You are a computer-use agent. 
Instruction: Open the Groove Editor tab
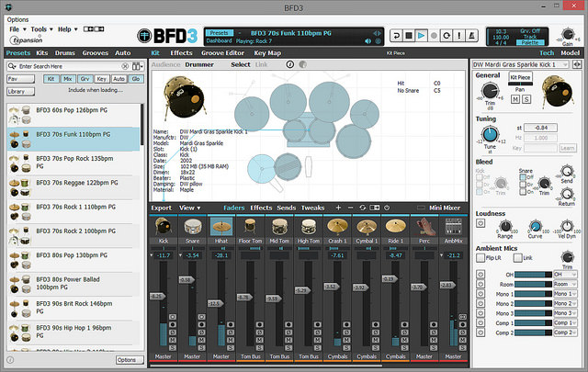[x=222, y=53]
